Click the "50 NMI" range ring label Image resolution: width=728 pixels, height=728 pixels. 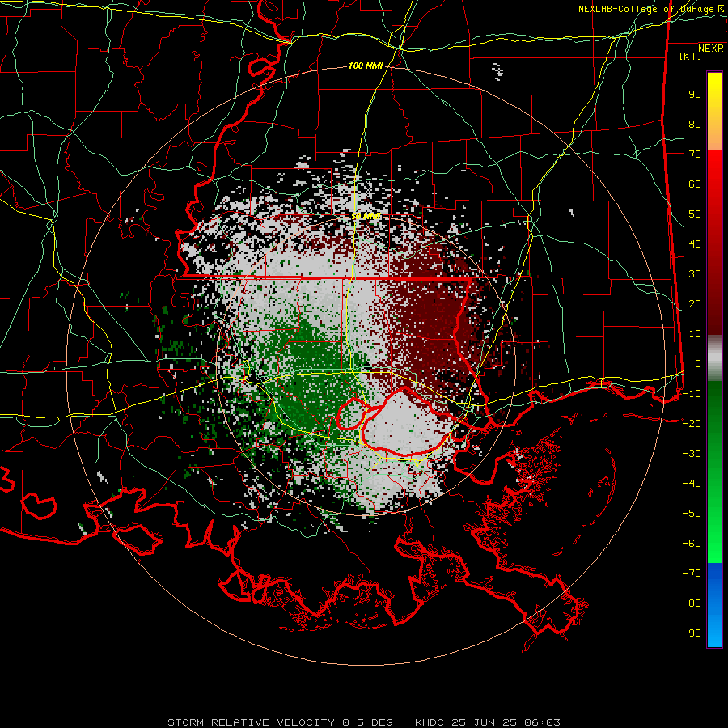point(366,216)
